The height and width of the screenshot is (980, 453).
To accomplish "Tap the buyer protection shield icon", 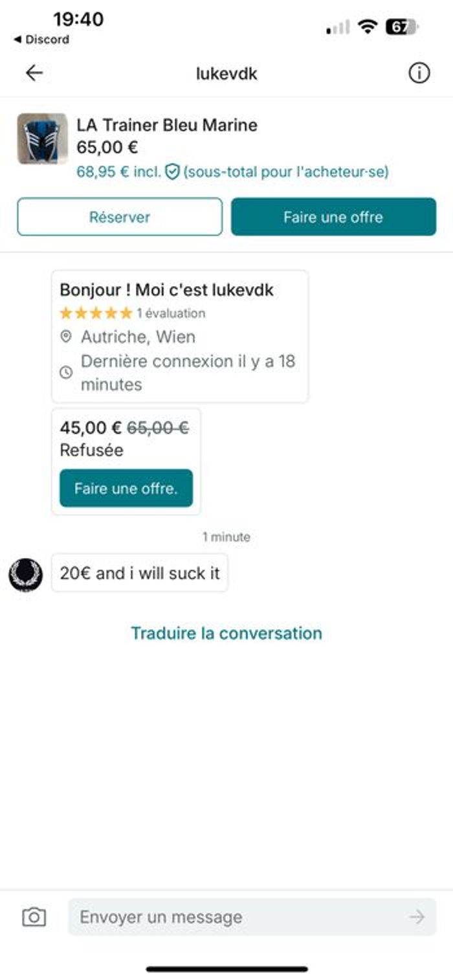I will pos(171,172).
